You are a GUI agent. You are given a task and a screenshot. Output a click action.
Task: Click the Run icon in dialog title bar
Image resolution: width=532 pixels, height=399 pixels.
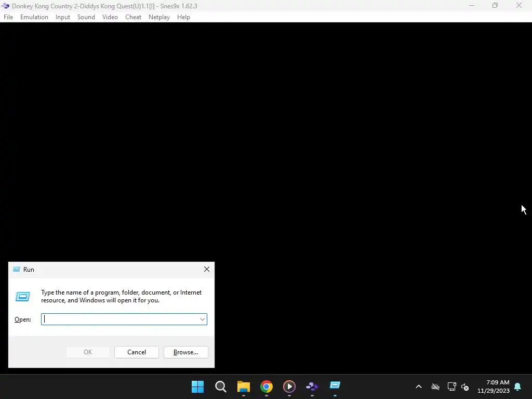17,270
